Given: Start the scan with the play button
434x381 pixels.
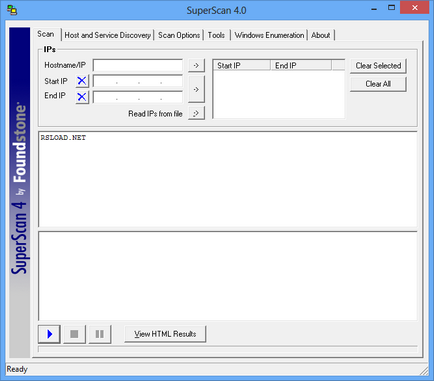Looking at the screenshot, I should 49,334.
